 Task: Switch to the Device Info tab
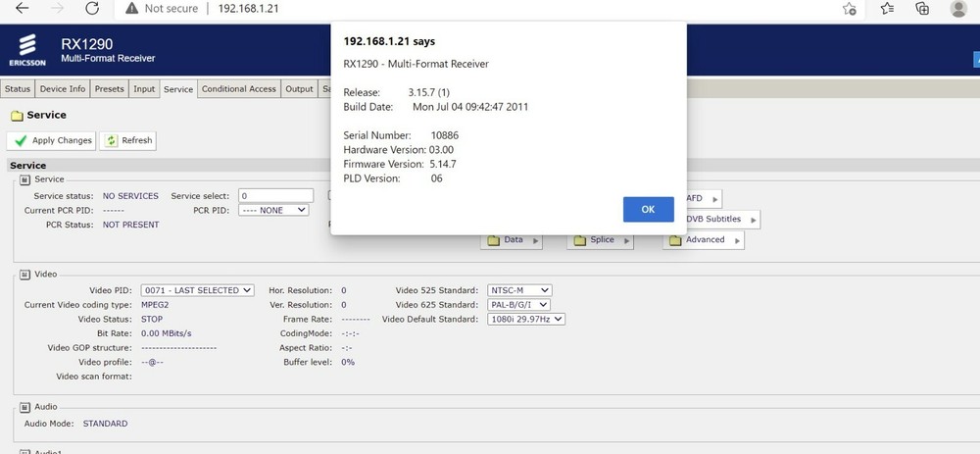63,89
